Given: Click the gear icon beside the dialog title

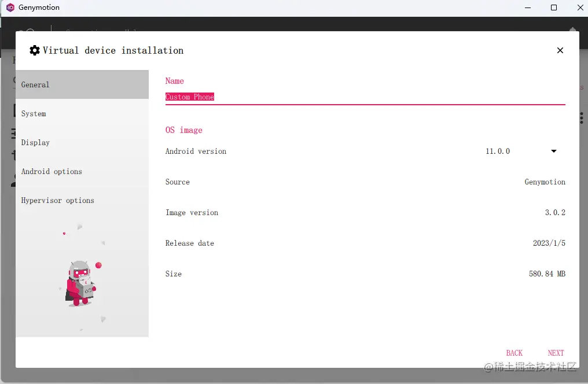Looking at the screenshot, I should 35,50.
